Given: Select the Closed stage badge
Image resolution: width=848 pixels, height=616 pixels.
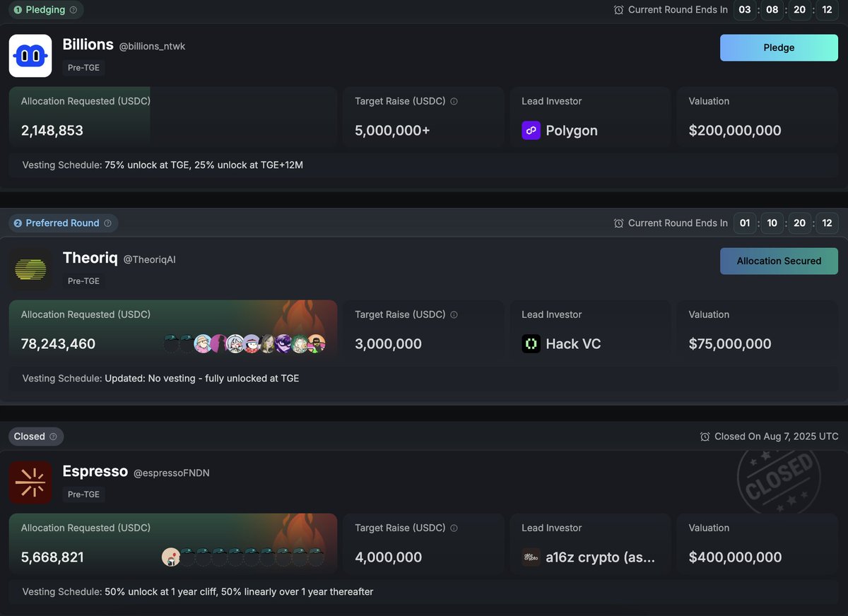Looking at the screenshot, I should click(x=36, y=437).
